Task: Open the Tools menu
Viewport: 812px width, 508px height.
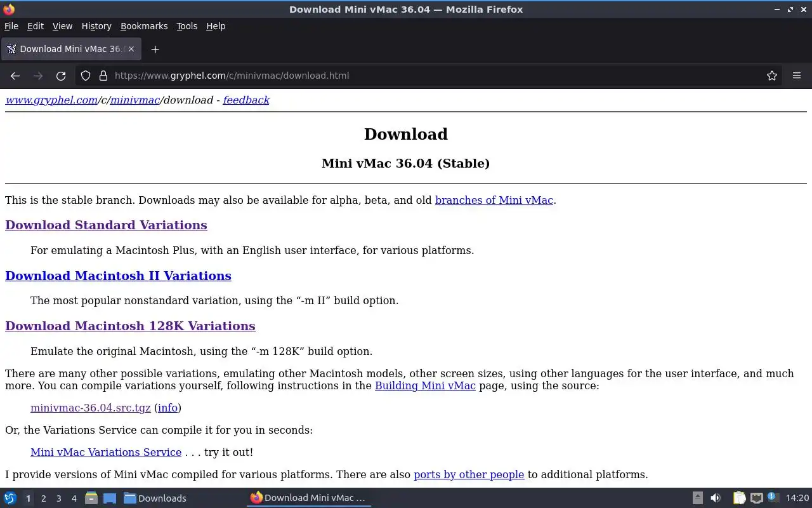Action: (187, 26)
